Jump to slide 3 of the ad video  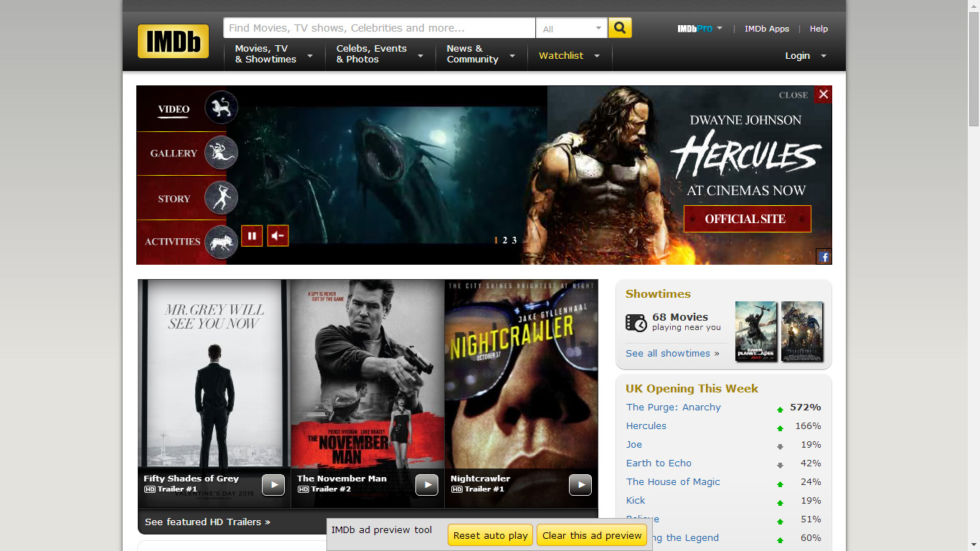point(514,240)
